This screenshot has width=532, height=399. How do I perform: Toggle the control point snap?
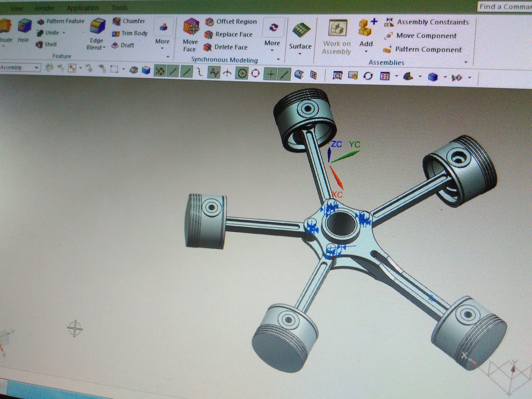[x=199, y=72]
